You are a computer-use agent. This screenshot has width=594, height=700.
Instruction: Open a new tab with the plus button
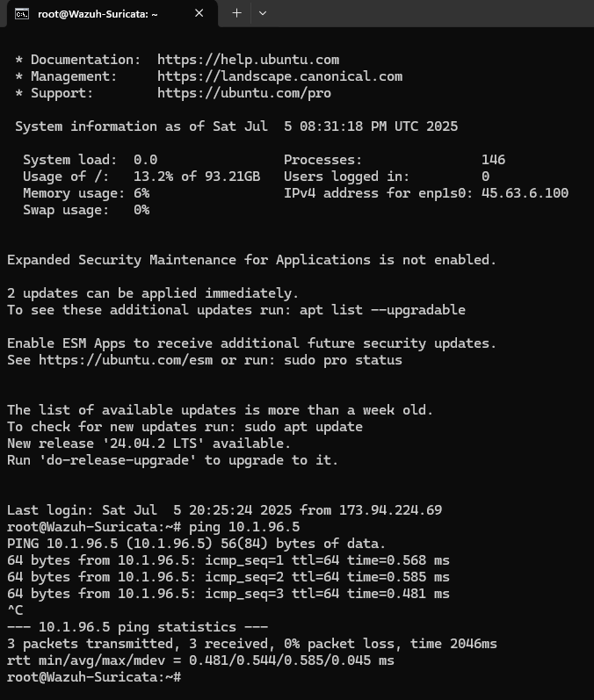point(236,13)
